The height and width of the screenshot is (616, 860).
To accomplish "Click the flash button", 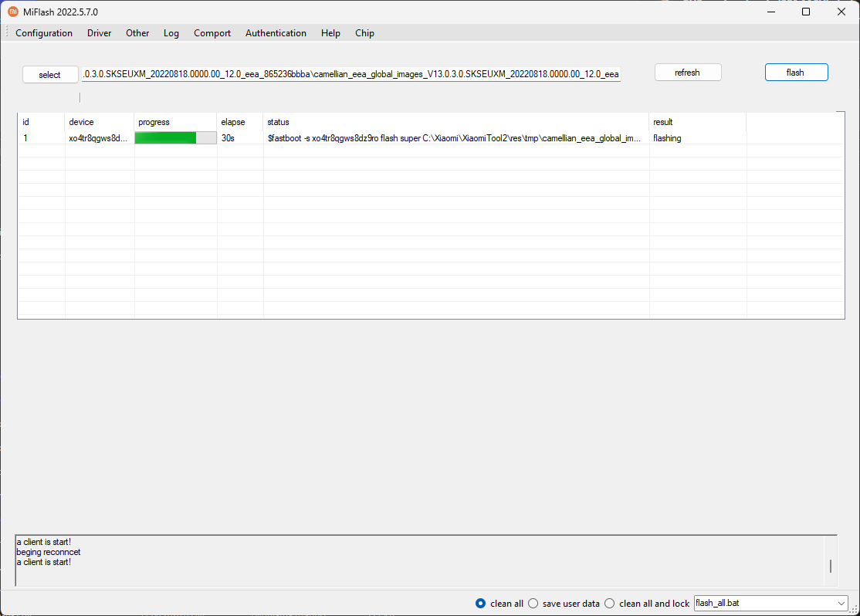I will click(x=797, y=73).
